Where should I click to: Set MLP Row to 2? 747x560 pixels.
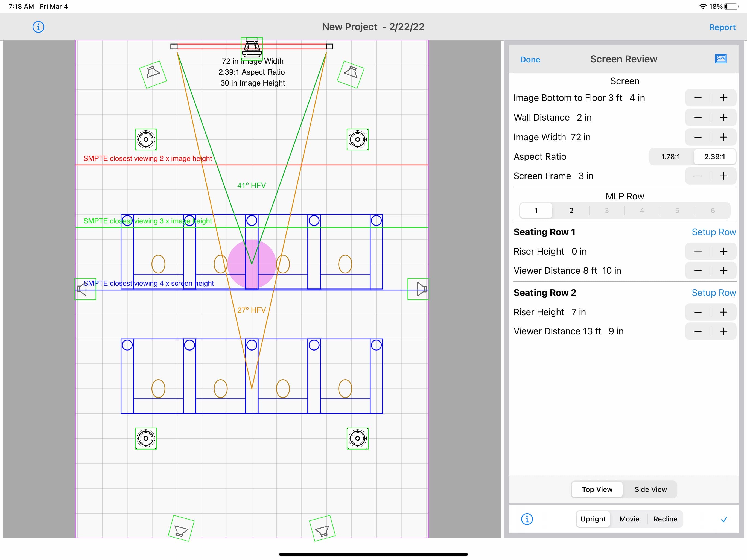(x=571, y=211)
